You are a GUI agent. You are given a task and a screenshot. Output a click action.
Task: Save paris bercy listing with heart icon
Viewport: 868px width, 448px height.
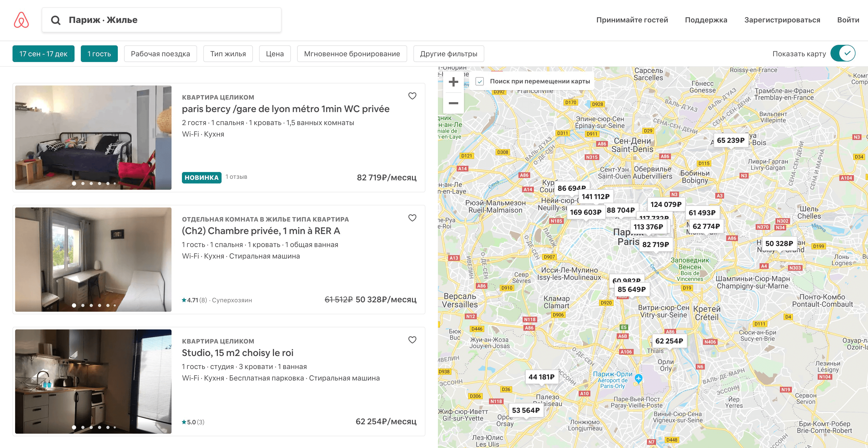pyautogui.click(x=412, y=96)
